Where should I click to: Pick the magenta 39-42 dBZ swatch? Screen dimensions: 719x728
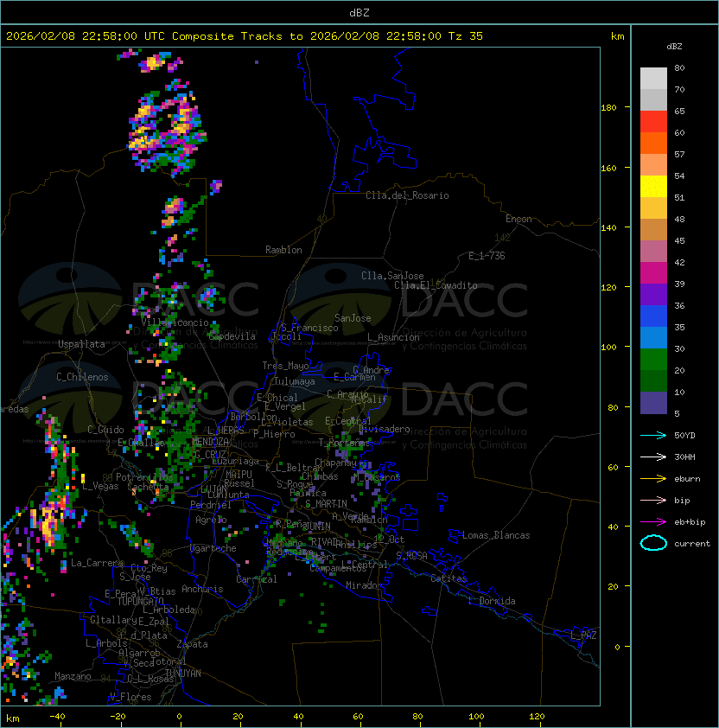[x=653, y=273]
